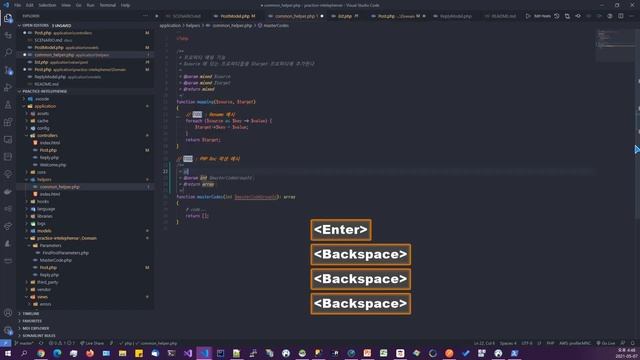Click the PHP language mode in the status bar
Viewport: 640px width, 360px height.
tap(550, 343)
